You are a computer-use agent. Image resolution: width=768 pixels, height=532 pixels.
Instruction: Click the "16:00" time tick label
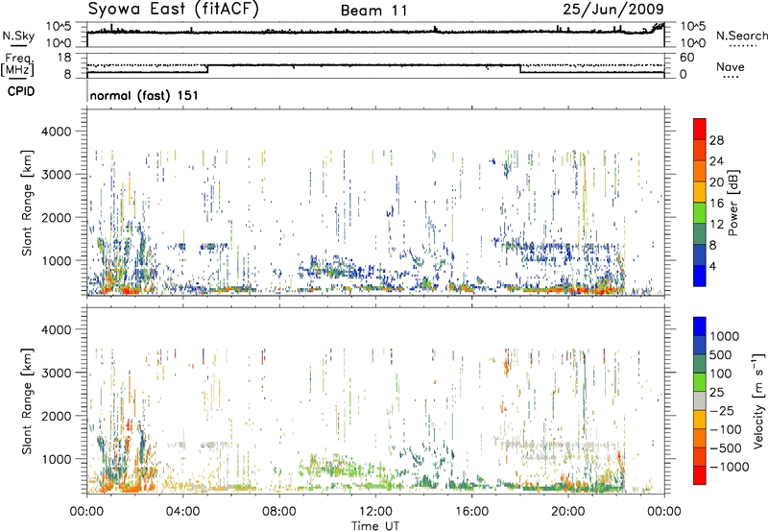tap(472, 512)
